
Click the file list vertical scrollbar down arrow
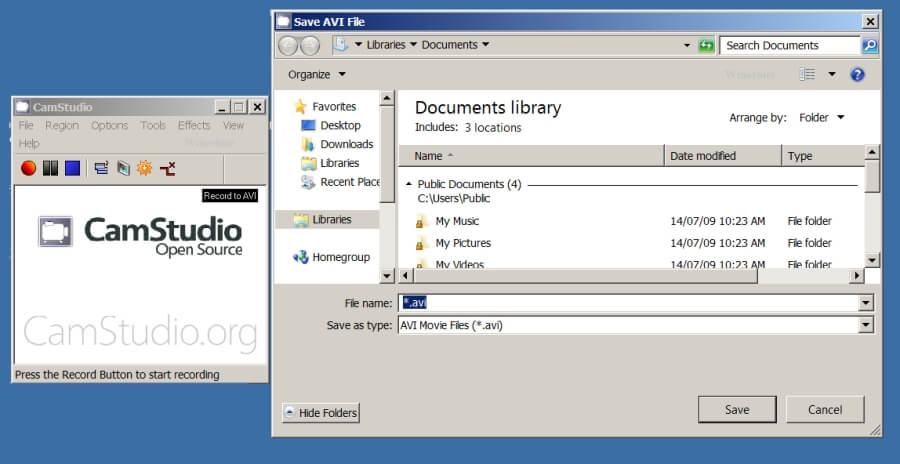[872, 260]
